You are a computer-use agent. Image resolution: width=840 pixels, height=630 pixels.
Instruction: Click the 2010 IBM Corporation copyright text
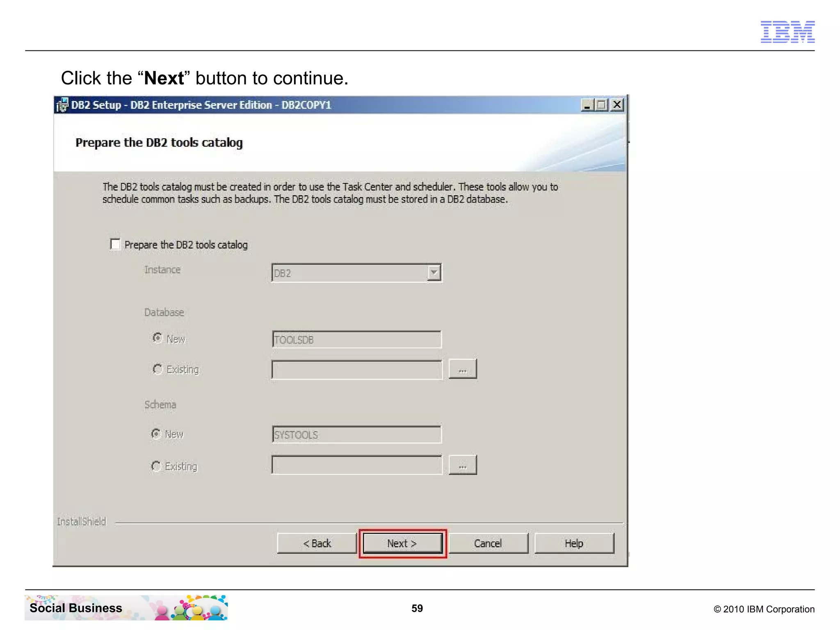click(x=764, y=609)
